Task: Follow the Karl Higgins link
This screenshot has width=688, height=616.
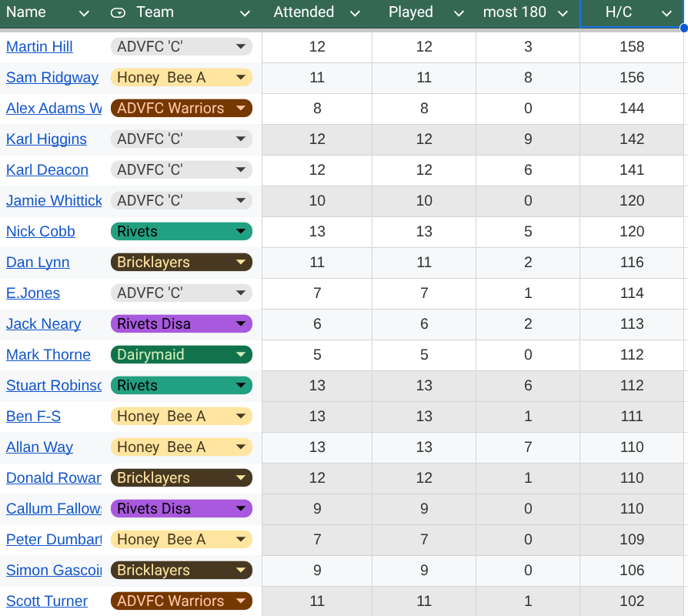Action: 46,139
